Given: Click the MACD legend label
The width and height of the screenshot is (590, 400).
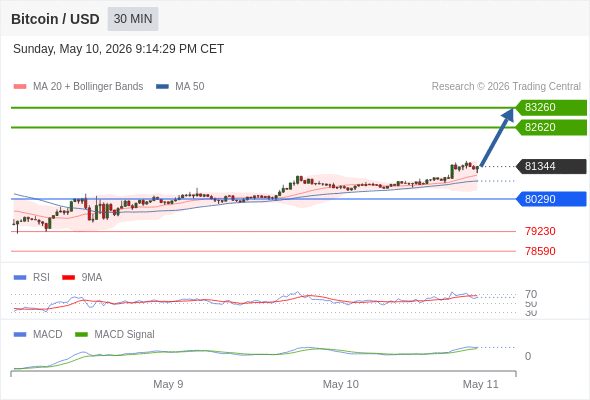Looking at the screenshot, I should (47, 334).
